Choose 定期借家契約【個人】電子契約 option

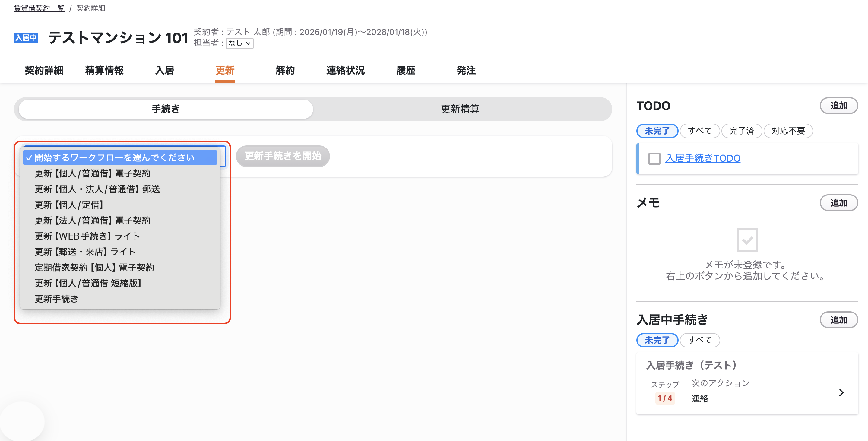(x=120, y=268)
